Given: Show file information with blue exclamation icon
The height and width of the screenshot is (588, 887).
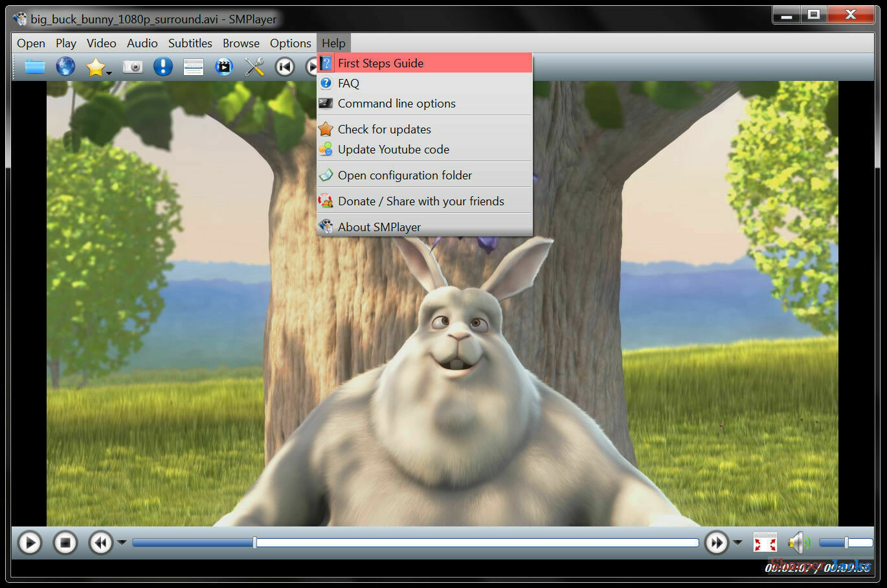Looking at the screenshot, I should pos(163,66).
